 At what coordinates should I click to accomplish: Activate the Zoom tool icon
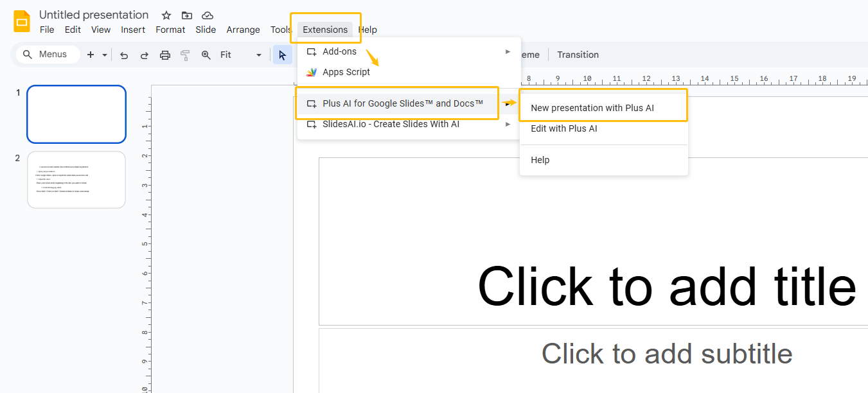(206, 55)
